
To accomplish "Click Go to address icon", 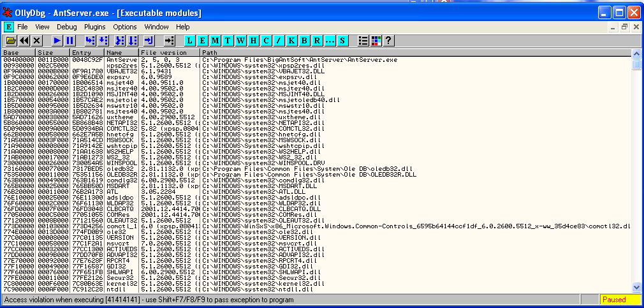I will pyautogui.click(x=169, y=40).
